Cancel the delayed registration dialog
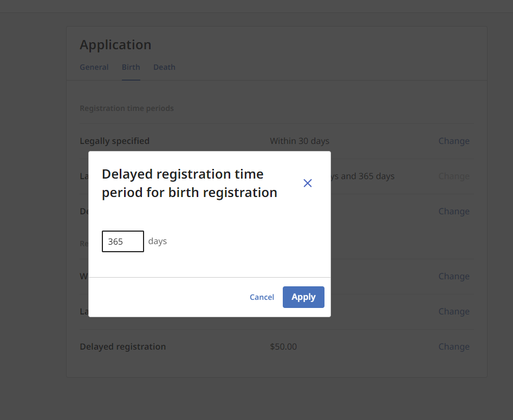The width and height of the screenshot is (513, 420). 262,297
